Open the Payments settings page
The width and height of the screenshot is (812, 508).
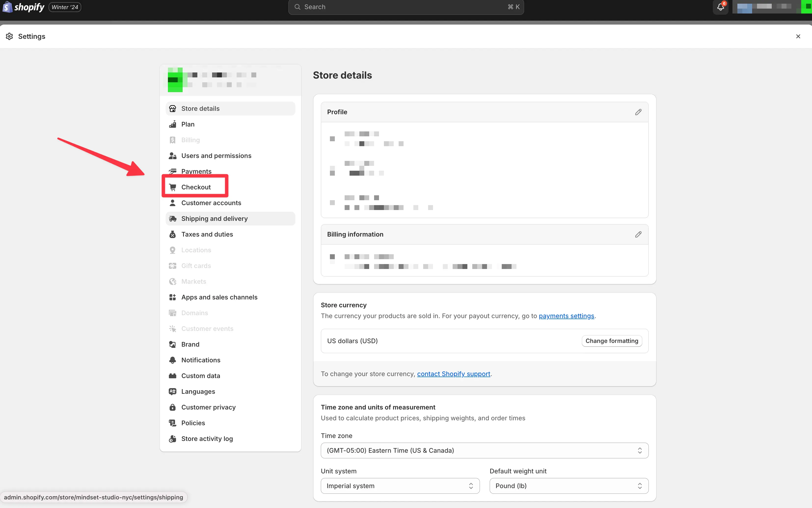coord(230,171)
